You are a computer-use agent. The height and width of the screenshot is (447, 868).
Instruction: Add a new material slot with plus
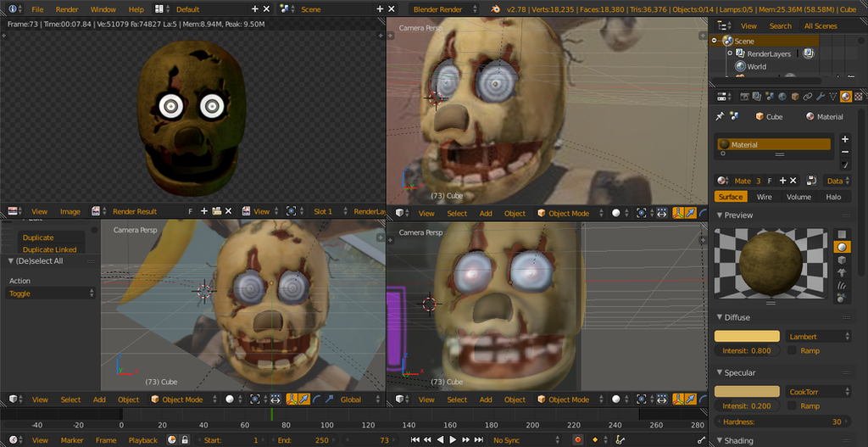tap(845, 139)
